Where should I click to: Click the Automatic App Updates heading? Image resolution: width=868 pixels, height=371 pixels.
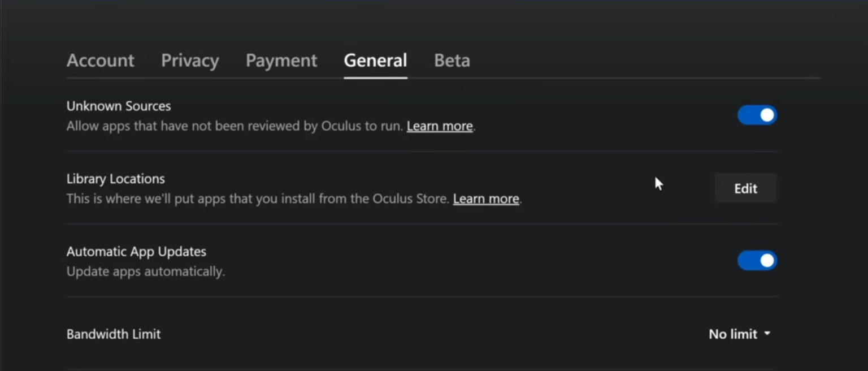click(136, 252)
